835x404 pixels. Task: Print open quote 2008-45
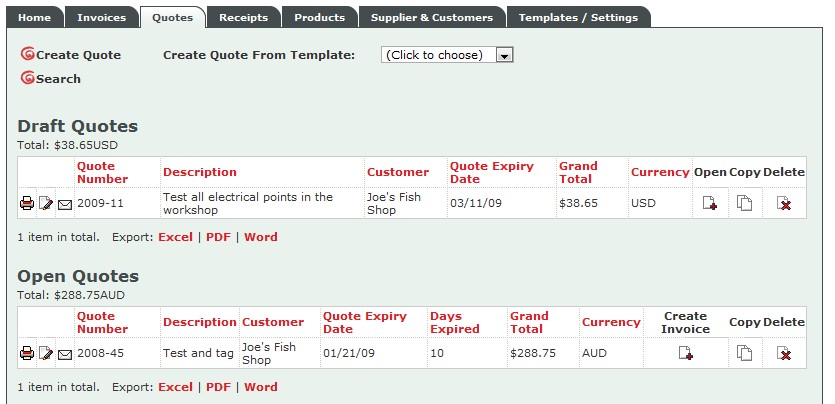coord(27,353)
